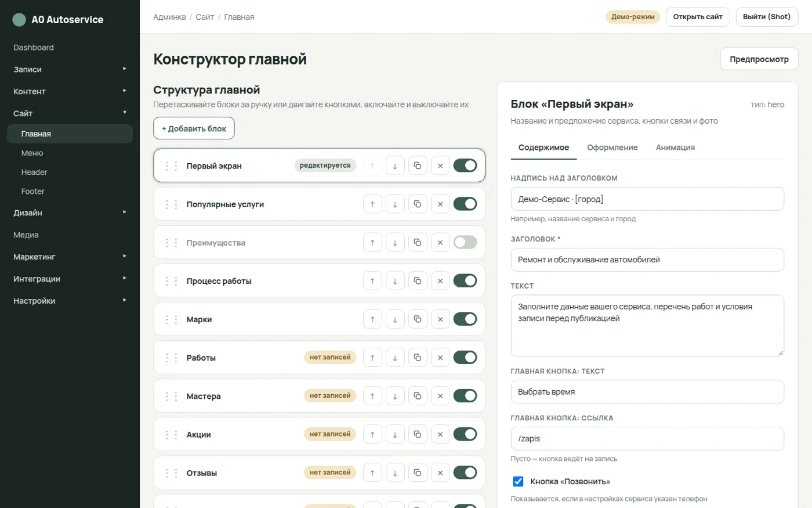The width and height of the screenshot is (812, 508).
Task: Duplicate the «Работы» block
Action: pyautogui.click(x=418, y=358)
